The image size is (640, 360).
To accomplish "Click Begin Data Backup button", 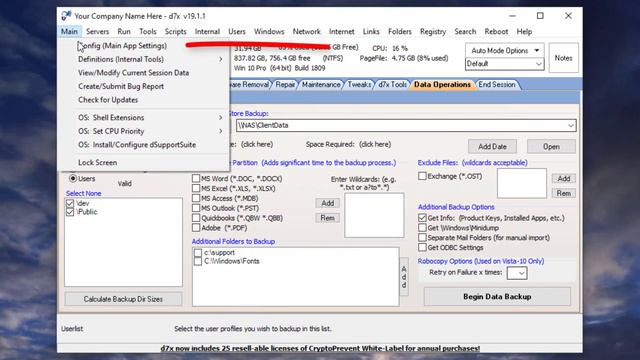I will tap(497, 297).
